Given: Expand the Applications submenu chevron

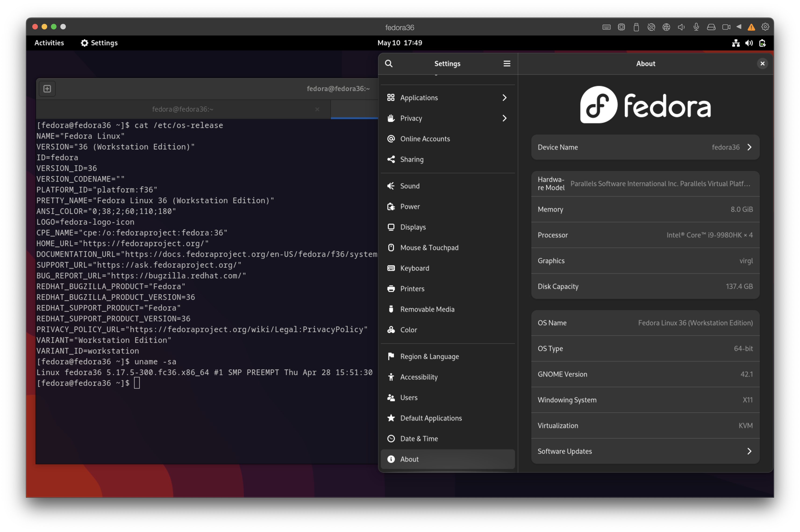Looking at the screenshot, I should tap(504, 98).
